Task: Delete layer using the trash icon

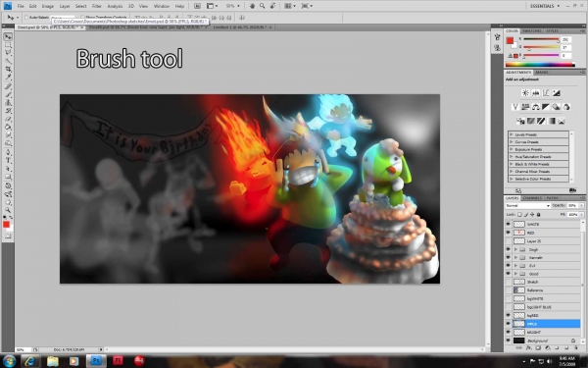Action: click(x=577, y=348)
